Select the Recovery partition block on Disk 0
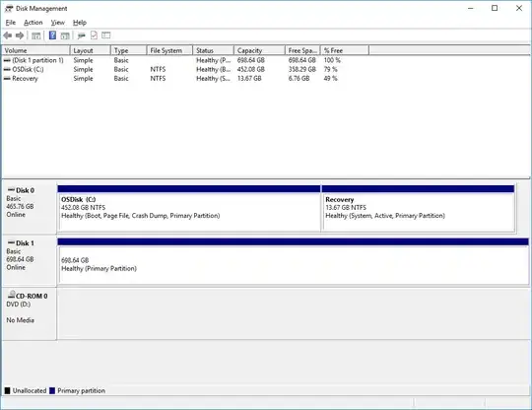This screenshot has height=410, width=532. (x=419, y=209)
